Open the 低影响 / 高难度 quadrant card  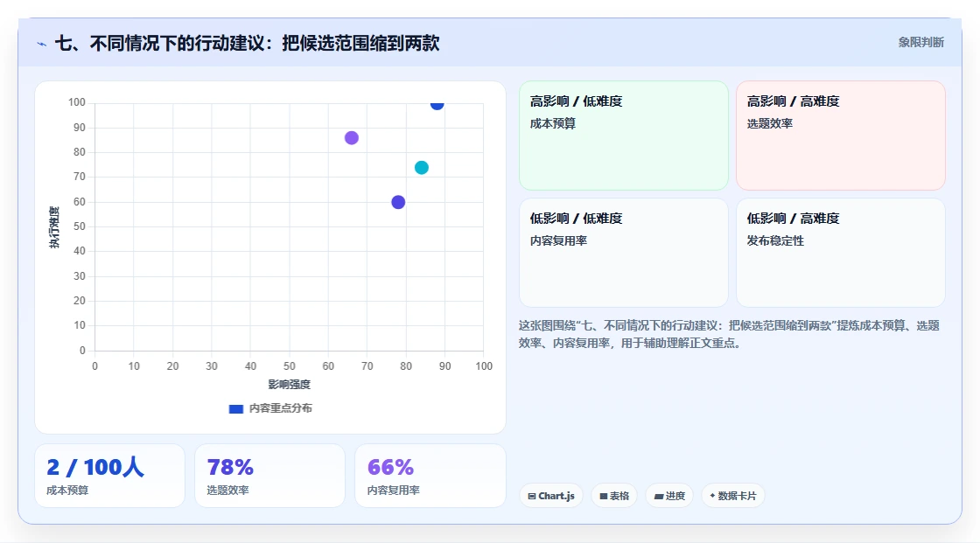[x=841, y=253]
